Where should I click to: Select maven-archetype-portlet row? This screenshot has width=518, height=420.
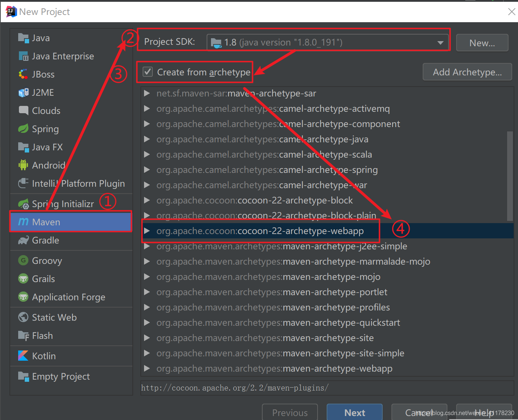pos(327,292)
